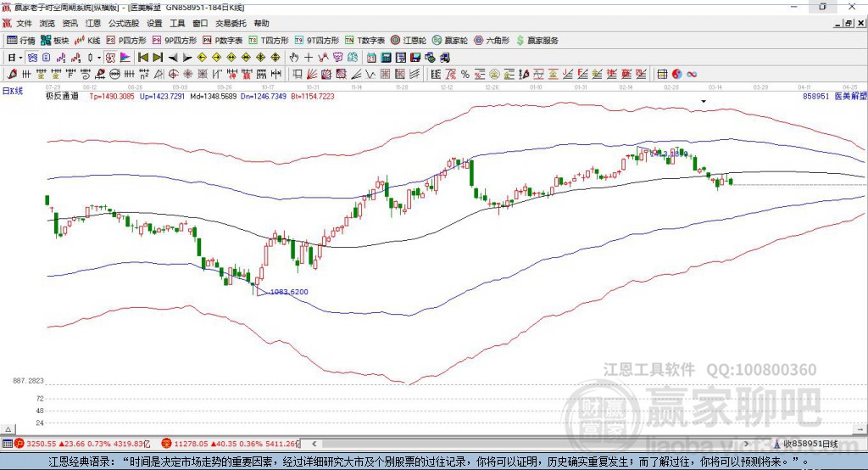Click the yin-yang symbol icon

tap(676, 75)
